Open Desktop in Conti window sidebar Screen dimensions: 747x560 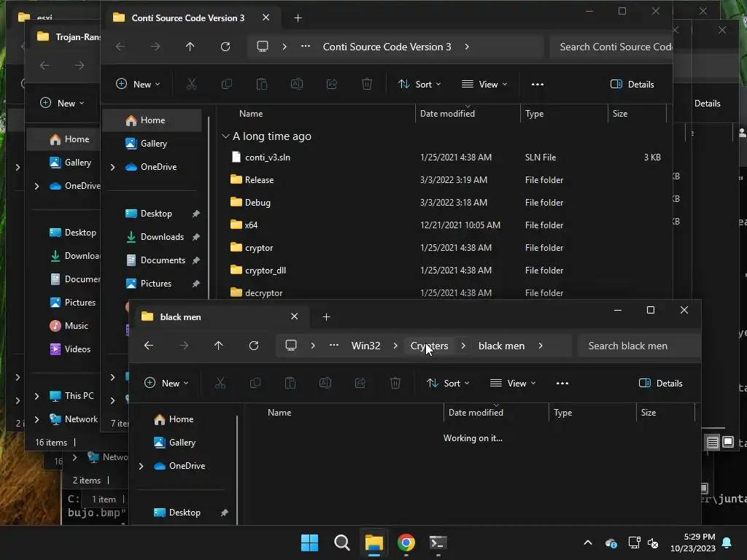pos(155,214)
